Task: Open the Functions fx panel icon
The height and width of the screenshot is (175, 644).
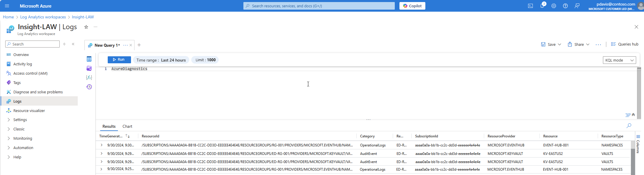Action: [x=89, y=78]
